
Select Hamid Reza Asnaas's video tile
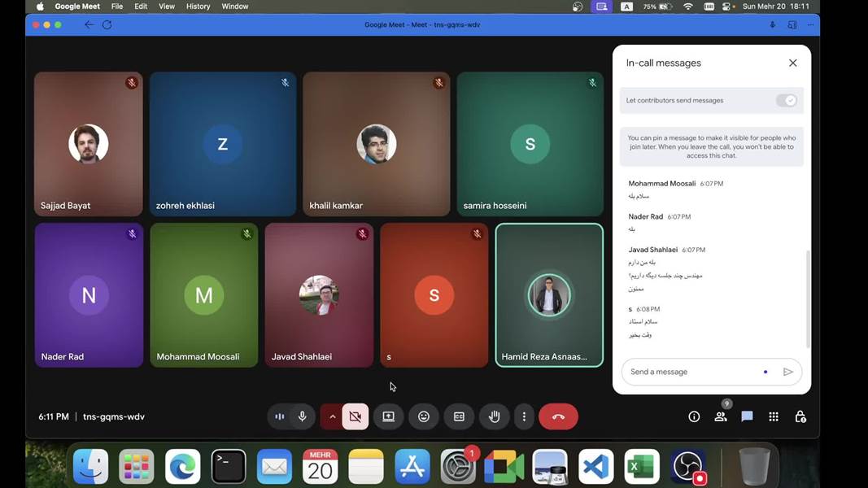tap(549, 295)
